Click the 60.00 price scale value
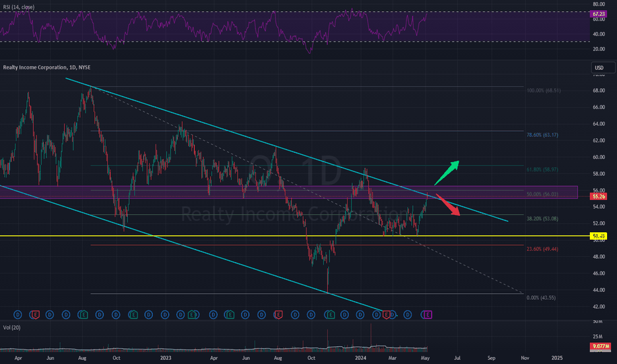This screenshot has height=364, width=617. point(599,157)
